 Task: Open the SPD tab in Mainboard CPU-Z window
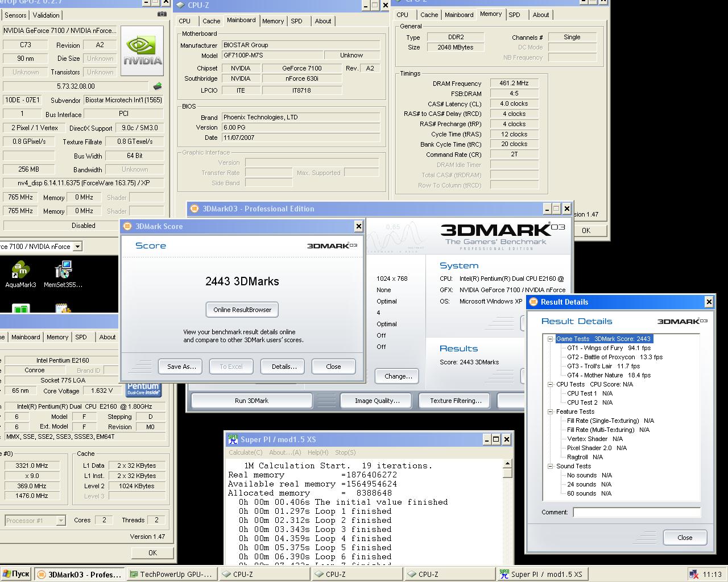coord(296,21)
